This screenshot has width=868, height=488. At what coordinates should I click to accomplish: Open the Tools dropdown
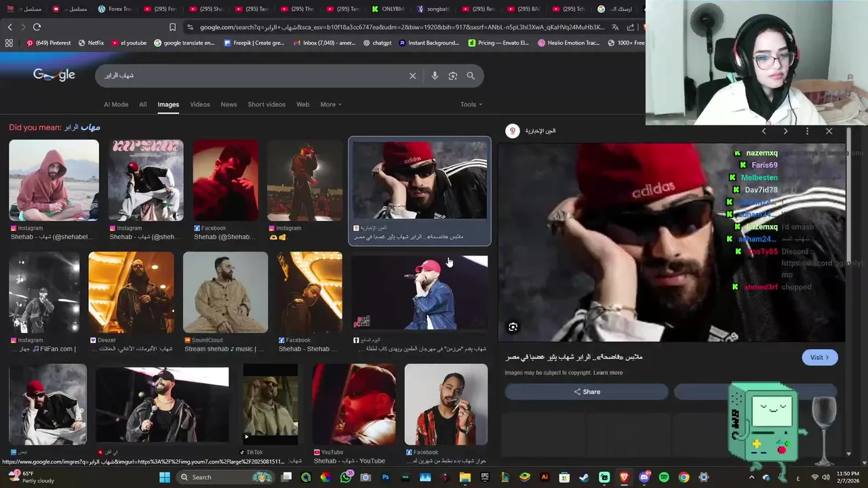pos(471,104)
